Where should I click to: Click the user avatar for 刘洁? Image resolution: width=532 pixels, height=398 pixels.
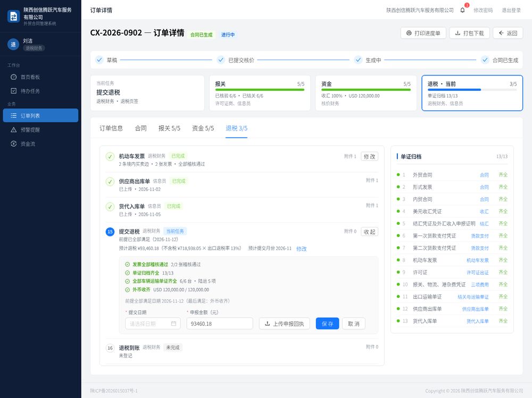click(13, 45)
